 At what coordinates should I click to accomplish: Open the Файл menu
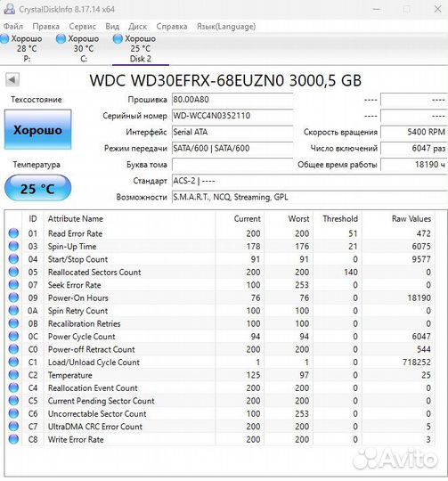(13, 27)
